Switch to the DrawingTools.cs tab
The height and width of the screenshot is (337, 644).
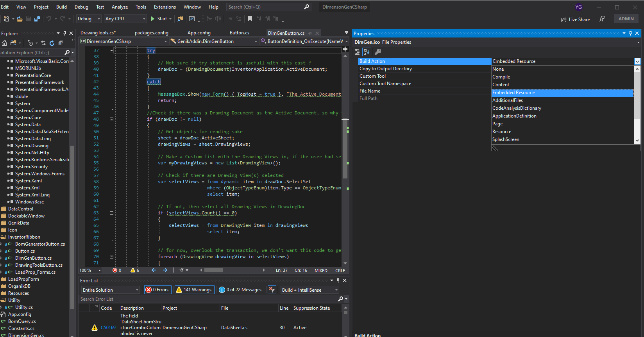coord(98,33)
